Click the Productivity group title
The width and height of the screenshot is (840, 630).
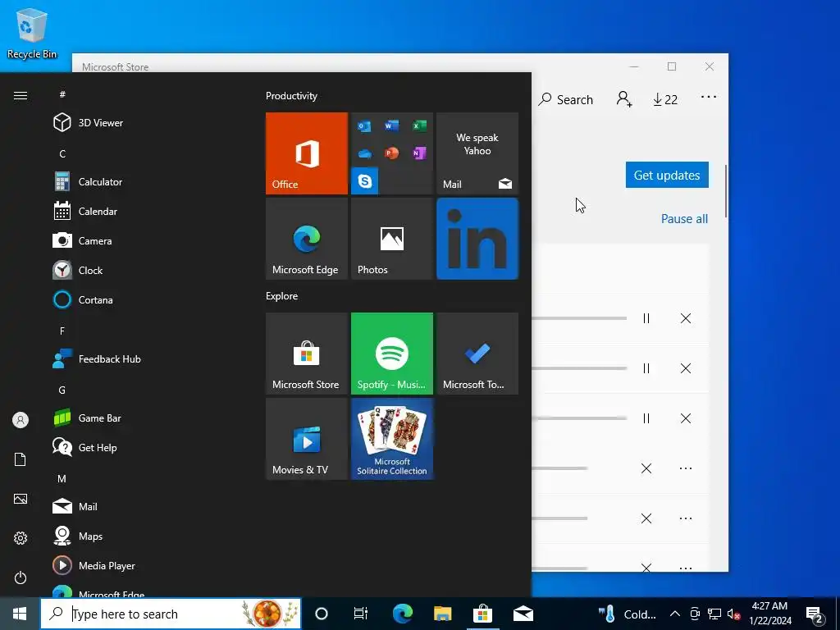[291, 96]
